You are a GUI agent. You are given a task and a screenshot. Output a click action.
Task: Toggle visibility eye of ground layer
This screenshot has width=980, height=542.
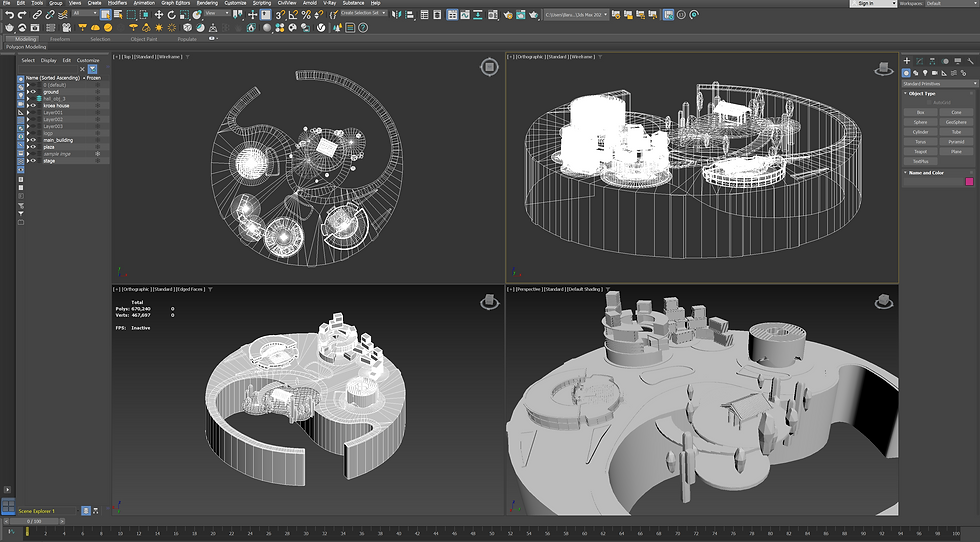(33, 92)
